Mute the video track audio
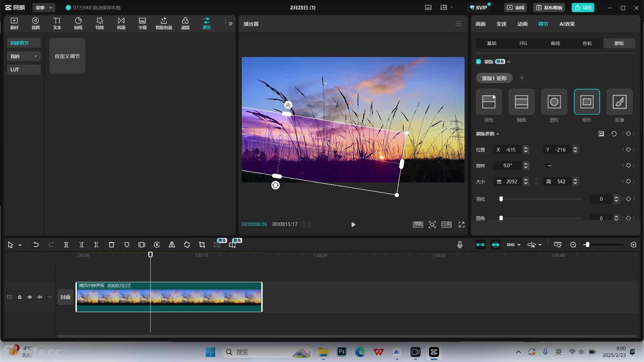 click(x=40, y=297)
